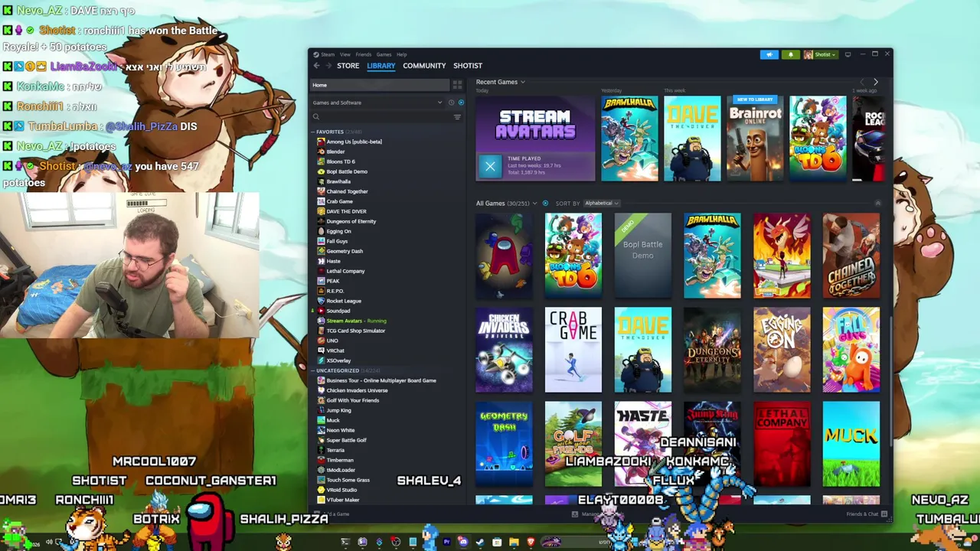Select Among Us [public-beta] in the list
Screen dimensions: 980x551
tap(354, 142)
